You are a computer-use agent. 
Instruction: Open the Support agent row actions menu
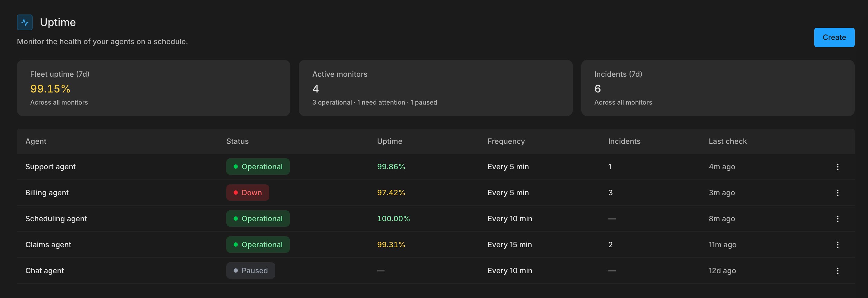tap(837, 167)
